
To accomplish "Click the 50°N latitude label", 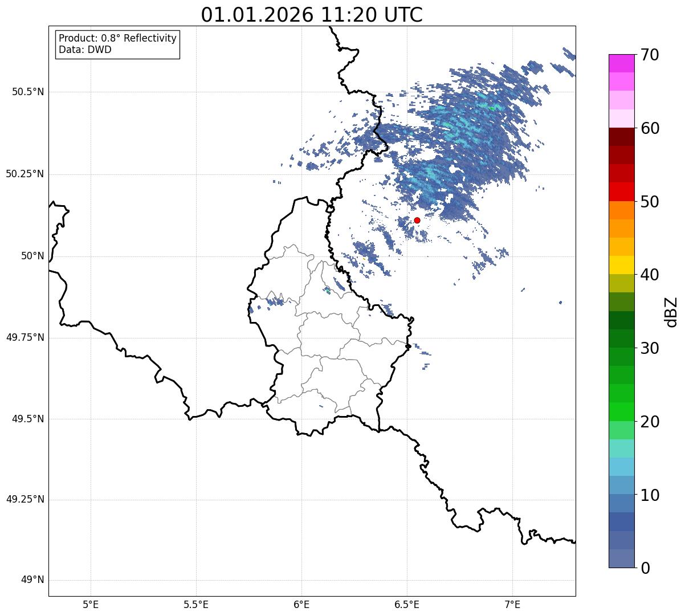I will [32, 256].
